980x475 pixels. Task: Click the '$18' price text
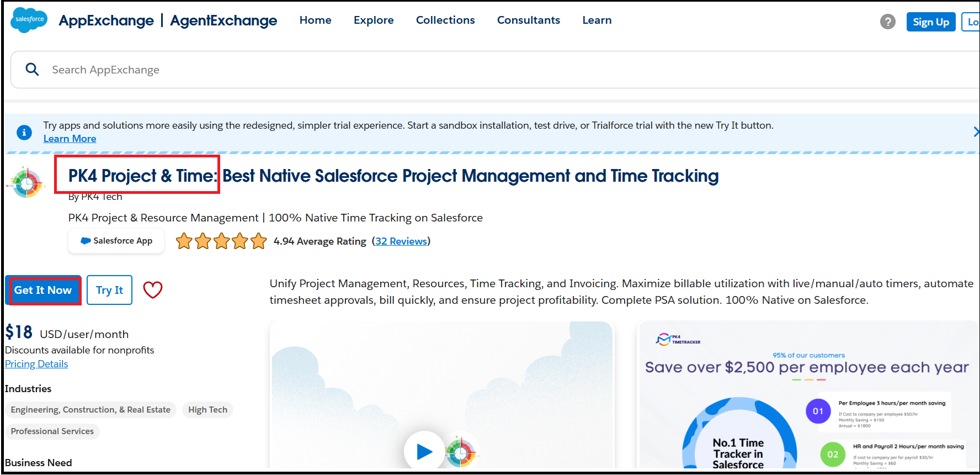pos(19,332)
